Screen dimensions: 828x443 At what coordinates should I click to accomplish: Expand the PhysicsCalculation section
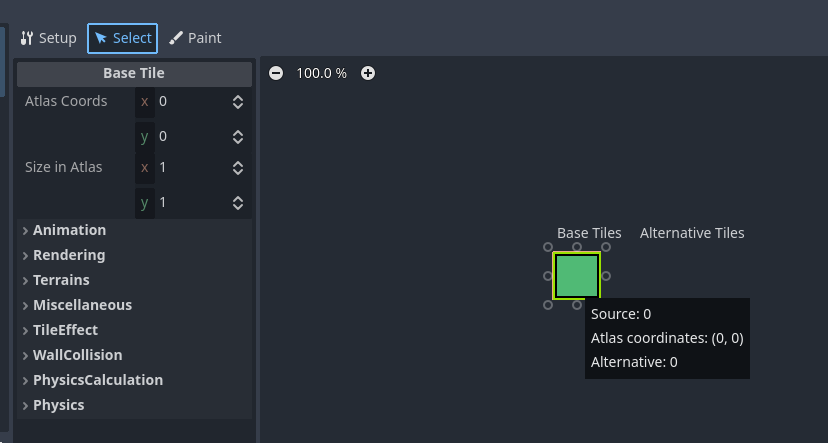pos(97,380)
